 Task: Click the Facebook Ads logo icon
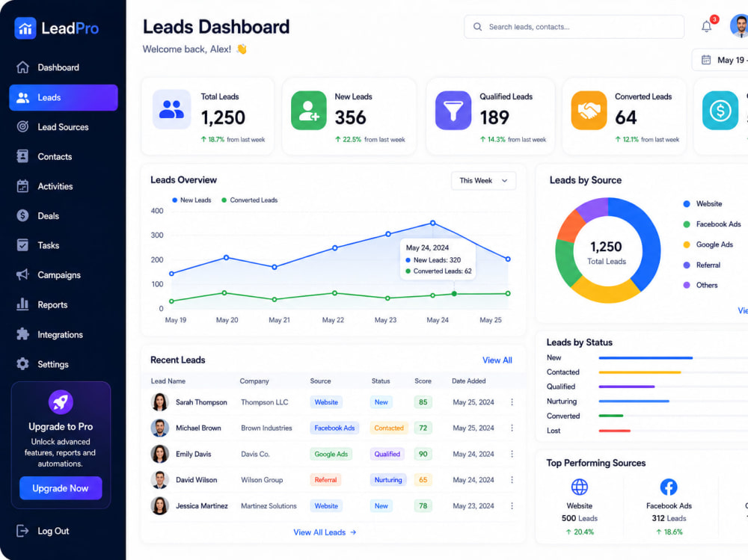pyautogui.click(x=669, y=487)
